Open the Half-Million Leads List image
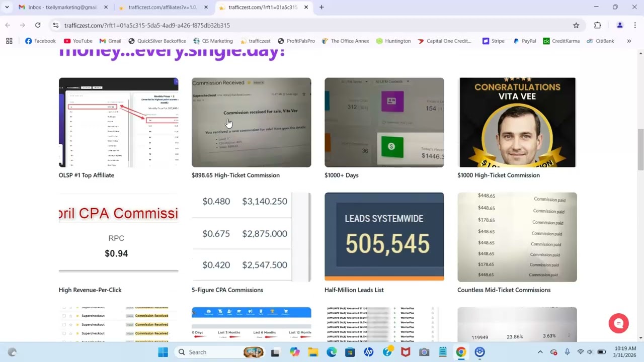Viewport: 644px width, 362px height. coord(384,236)
